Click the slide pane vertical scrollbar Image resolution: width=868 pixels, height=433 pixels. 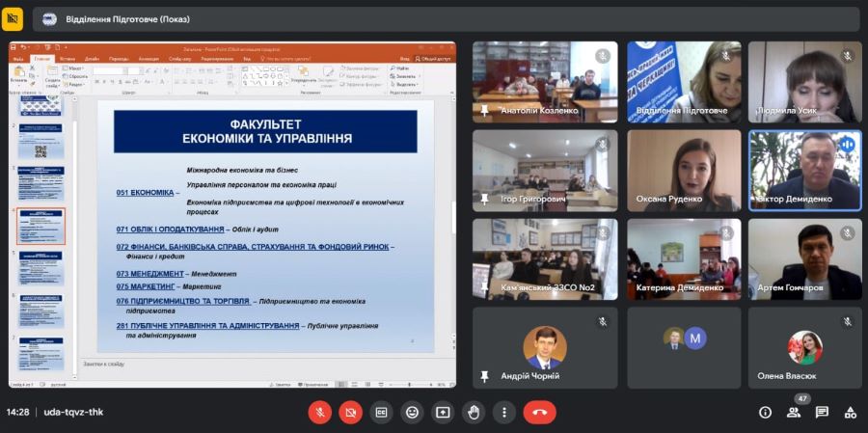pyautogui.click(x=453, y=216)
